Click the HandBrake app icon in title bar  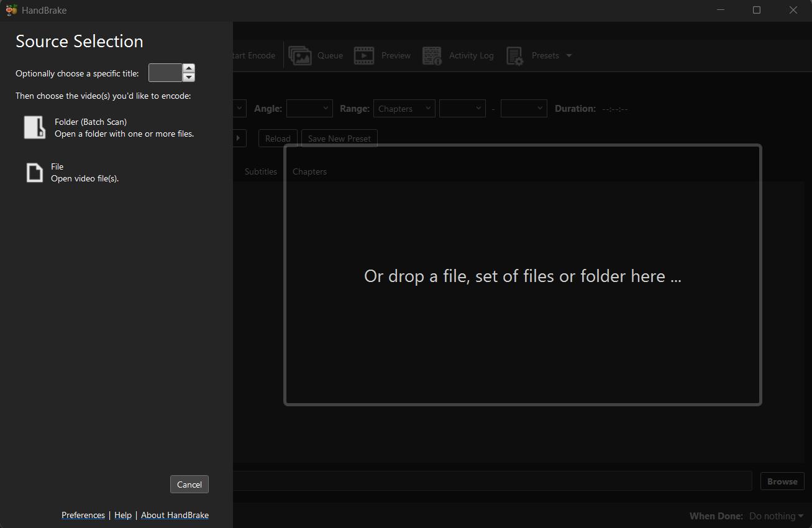[11, 10]
